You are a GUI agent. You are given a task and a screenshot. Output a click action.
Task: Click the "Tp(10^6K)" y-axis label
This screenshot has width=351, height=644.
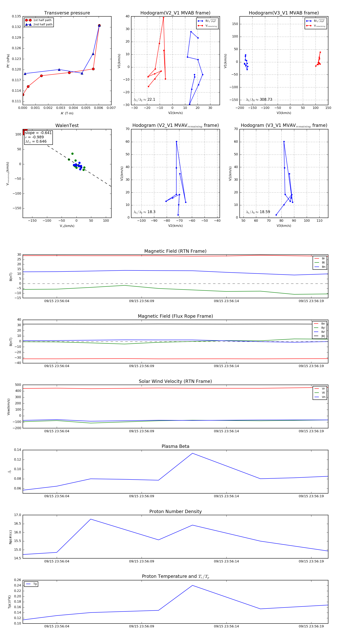(x=10, y=602)
